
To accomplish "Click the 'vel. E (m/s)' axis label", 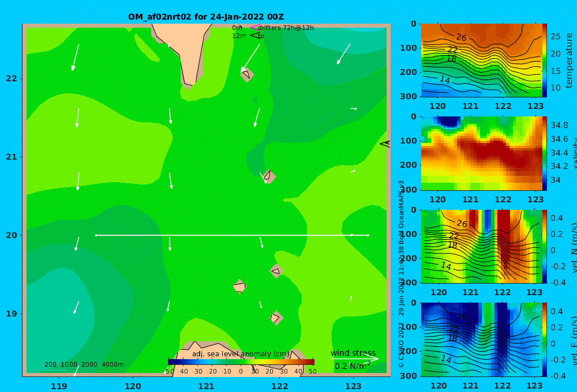I will (574, 341).
